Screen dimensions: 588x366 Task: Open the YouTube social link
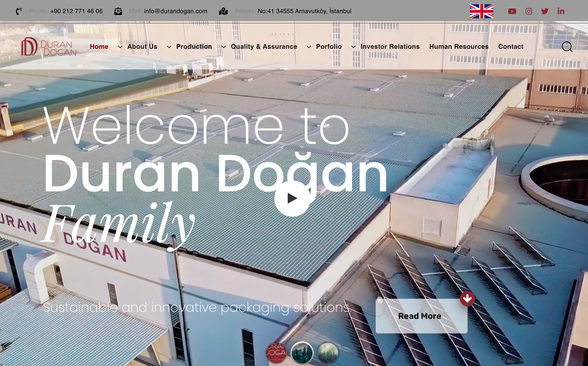coord(512,11)
